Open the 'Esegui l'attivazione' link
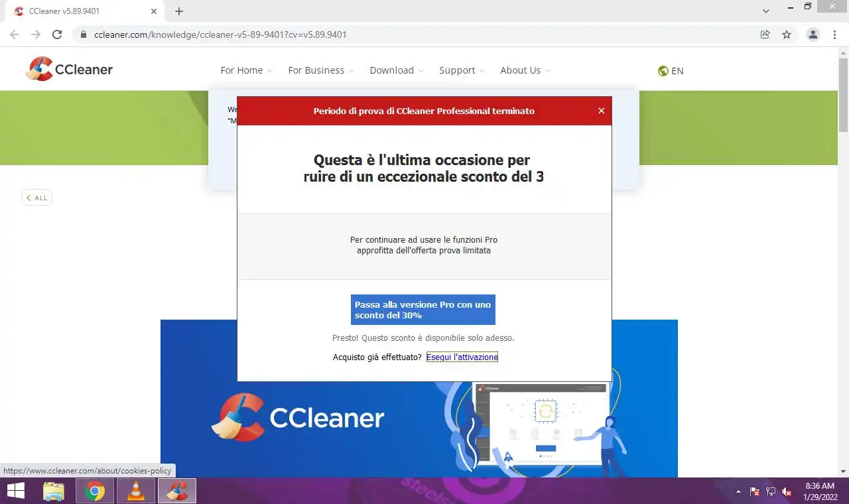The width and height of the screenshot is (849, 504). 462,357
